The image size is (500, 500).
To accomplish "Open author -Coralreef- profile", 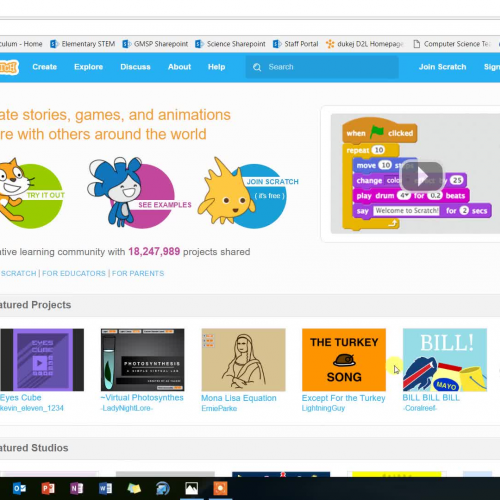I will [x=420, y=408].
